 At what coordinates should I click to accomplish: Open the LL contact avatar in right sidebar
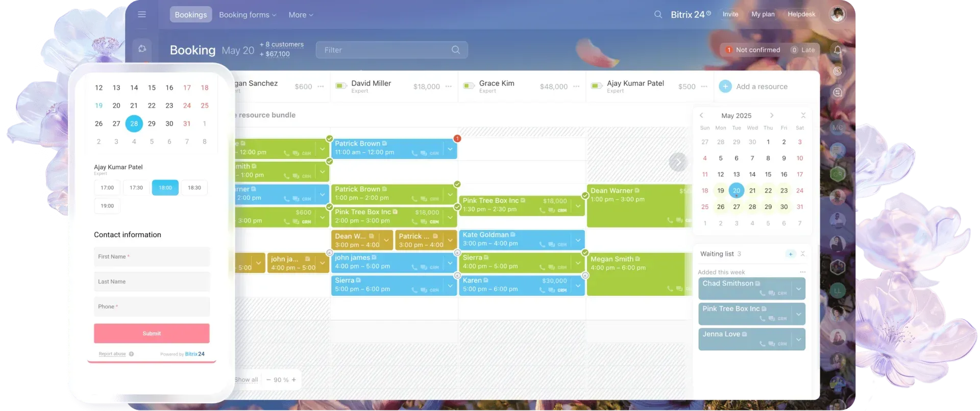[x=838, y=291]
